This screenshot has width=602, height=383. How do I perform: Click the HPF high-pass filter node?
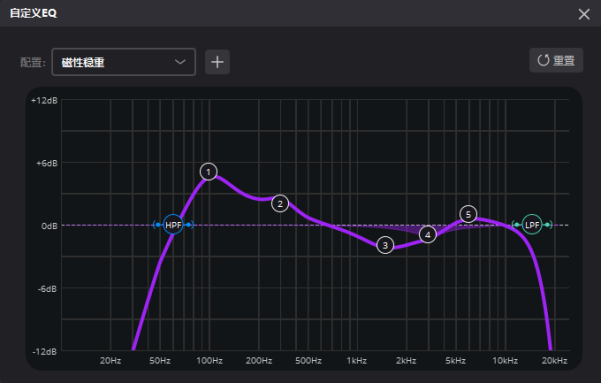(173, 225)
